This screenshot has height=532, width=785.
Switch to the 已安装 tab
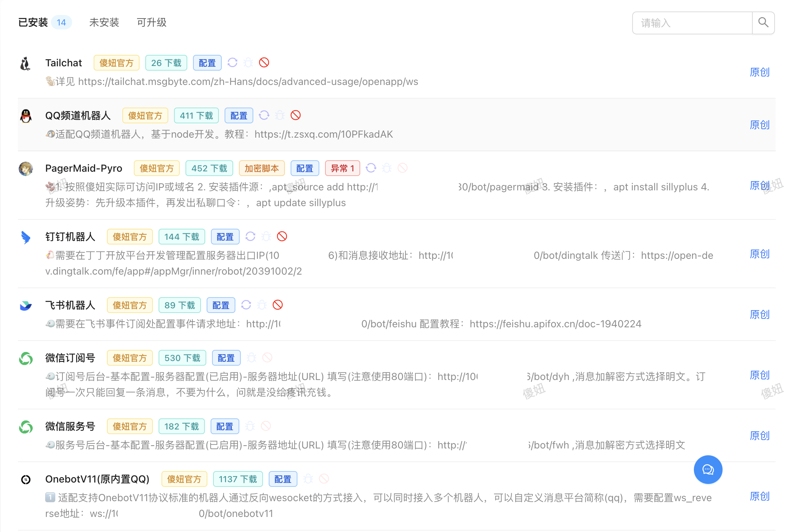(33, 23)
